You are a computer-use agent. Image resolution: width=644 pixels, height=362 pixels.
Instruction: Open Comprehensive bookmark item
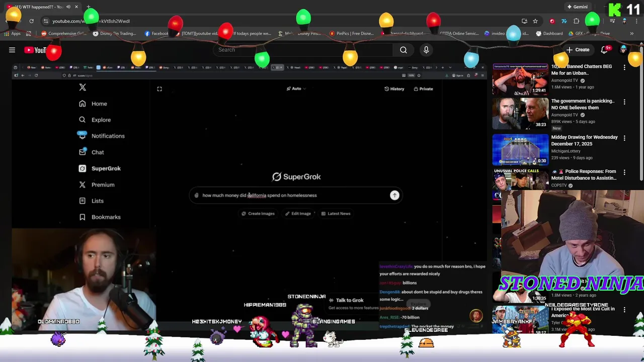tap(64, 34)
